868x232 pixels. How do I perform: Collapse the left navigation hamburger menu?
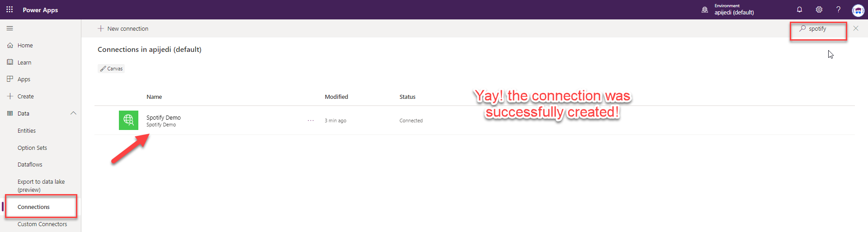[x=9, y=28]
